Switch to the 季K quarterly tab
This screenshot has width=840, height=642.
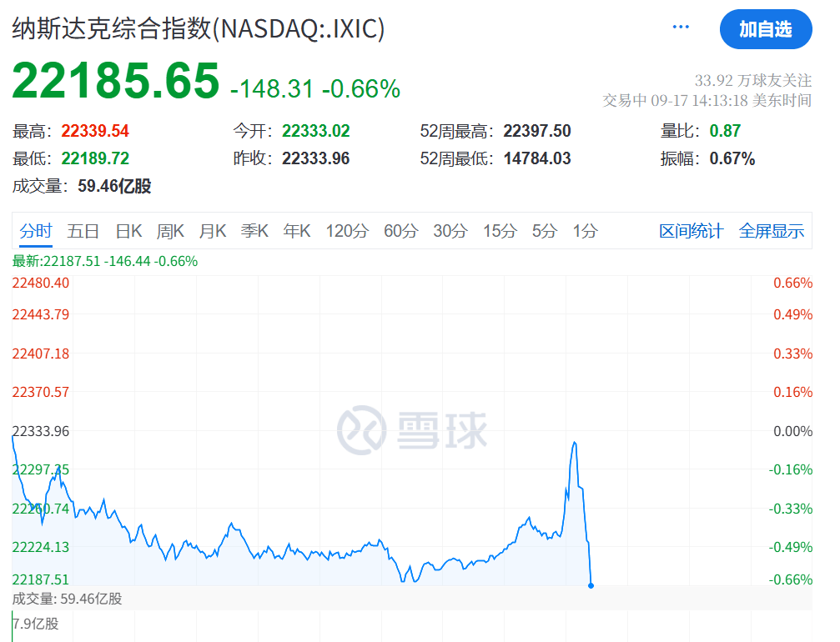[254, 231]
